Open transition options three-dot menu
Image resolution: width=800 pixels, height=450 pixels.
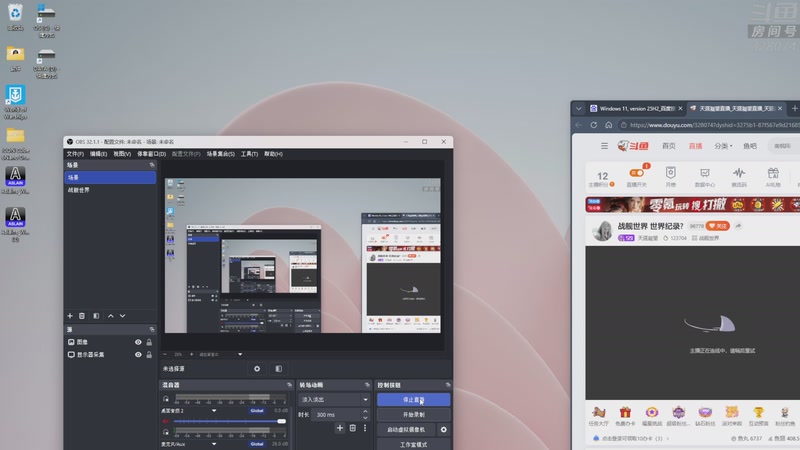click(365, 428)
